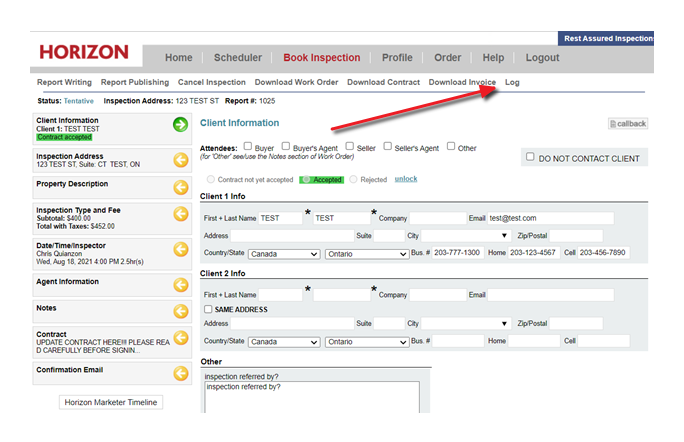The width and height of the screenshot is (684, 442).
Task: Click yellow arrow next to Property Description
Action: pos(180,187)
